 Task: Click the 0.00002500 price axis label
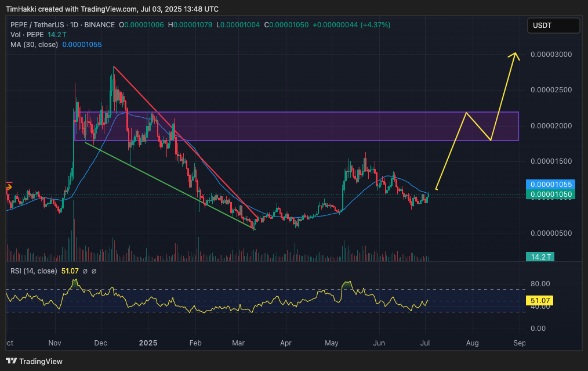coord(551,90)
